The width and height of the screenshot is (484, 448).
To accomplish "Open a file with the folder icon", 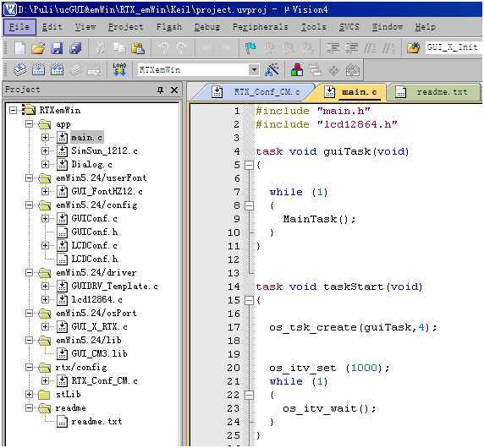I will point(38,48).
